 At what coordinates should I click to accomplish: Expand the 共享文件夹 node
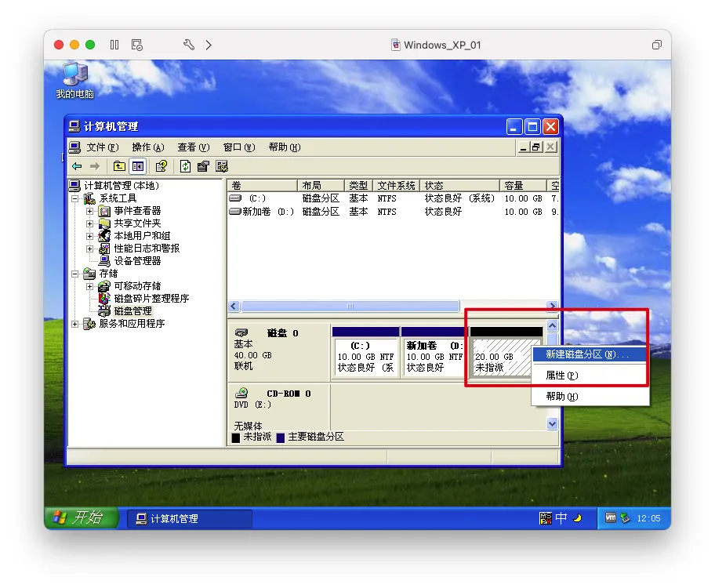pos(90,223)
